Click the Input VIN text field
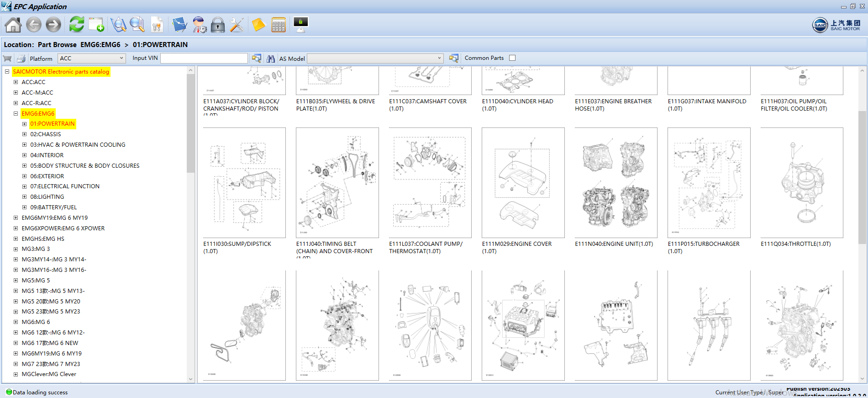 (204, 58)
